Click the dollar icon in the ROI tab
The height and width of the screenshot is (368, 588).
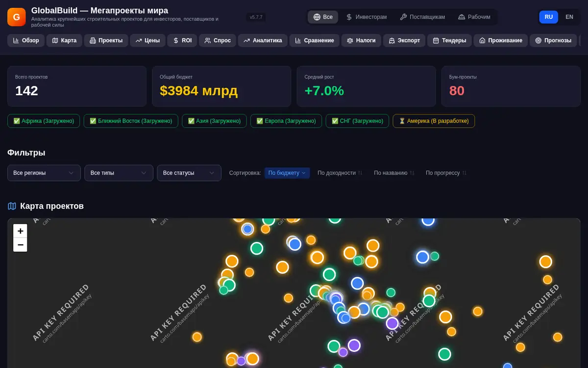tap(176, 40)
